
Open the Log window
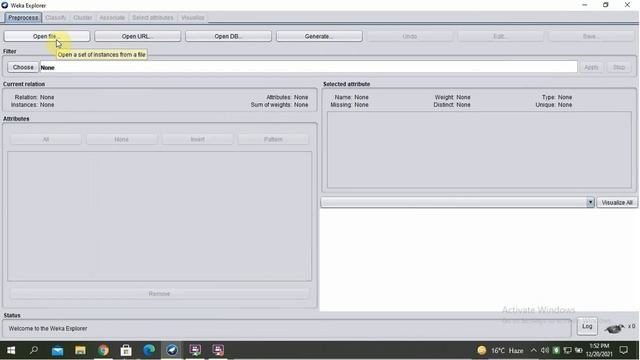tap(587, 326)
